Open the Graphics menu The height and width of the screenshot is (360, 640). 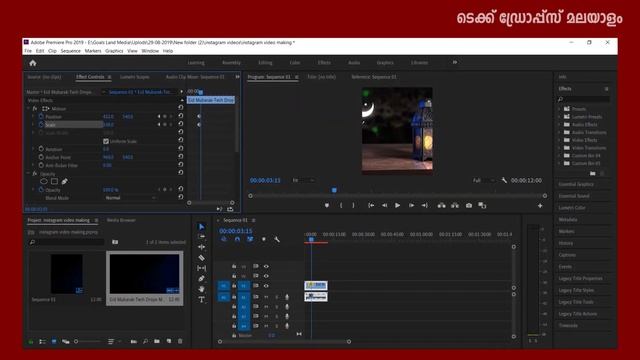point(114,51)
